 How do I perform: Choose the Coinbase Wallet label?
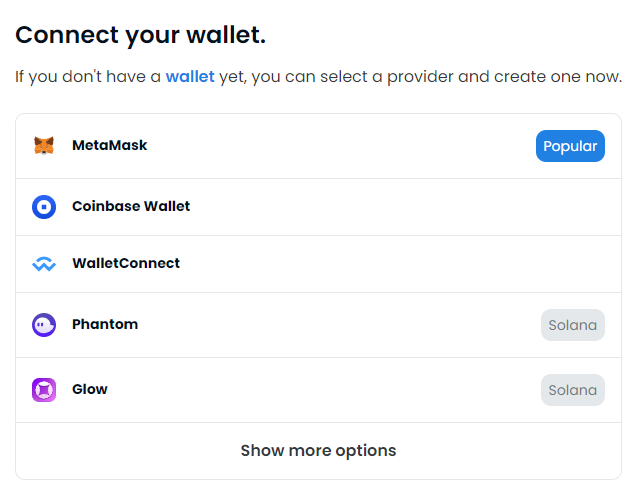(x=131, y=207)
